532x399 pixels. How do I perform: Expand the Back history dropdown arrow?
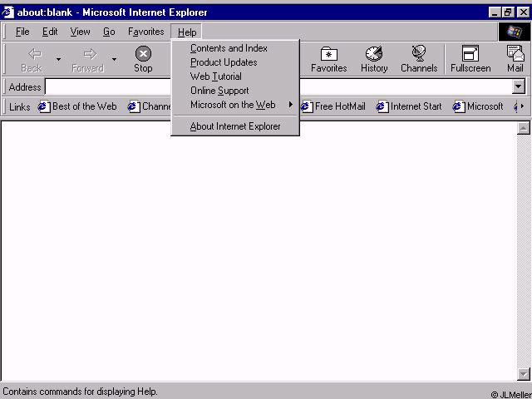(x=59, y=59)
